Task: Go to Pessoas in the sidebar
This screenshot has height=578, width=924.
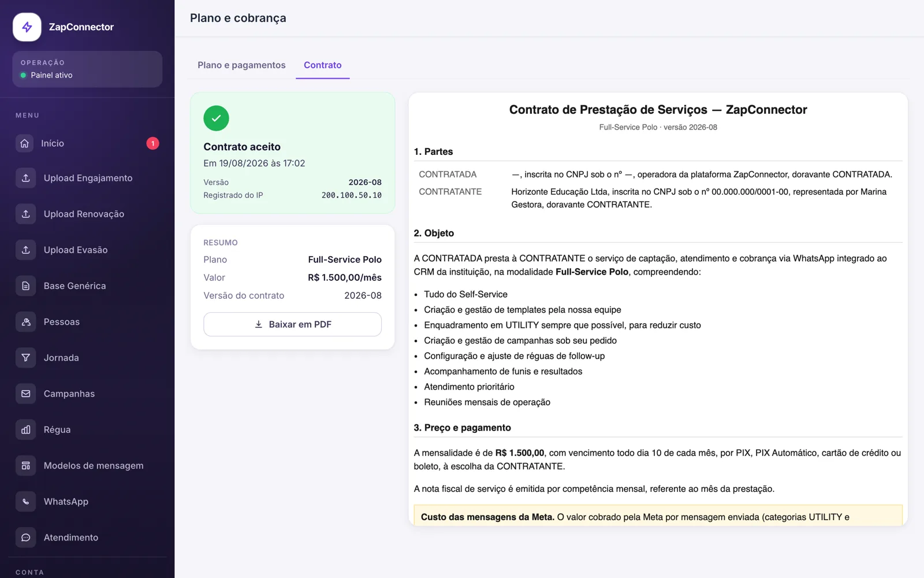Action: pyautogui.click(x=87, y=322)
